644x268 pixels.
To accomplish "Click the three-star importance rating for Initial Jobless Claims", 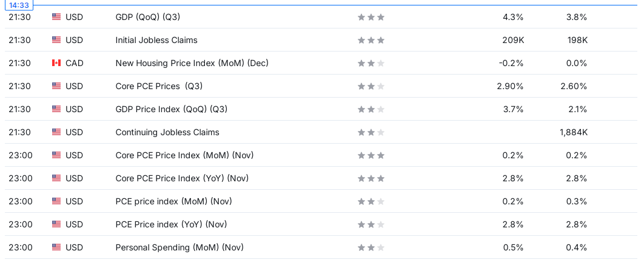I will (x=371, y=40).
